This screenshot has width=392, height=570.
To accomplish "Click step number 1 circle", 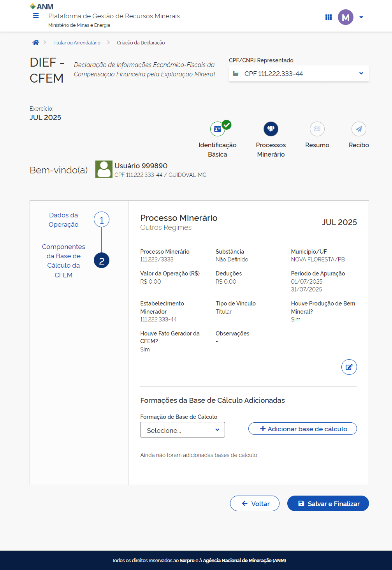I will [102, 220].
